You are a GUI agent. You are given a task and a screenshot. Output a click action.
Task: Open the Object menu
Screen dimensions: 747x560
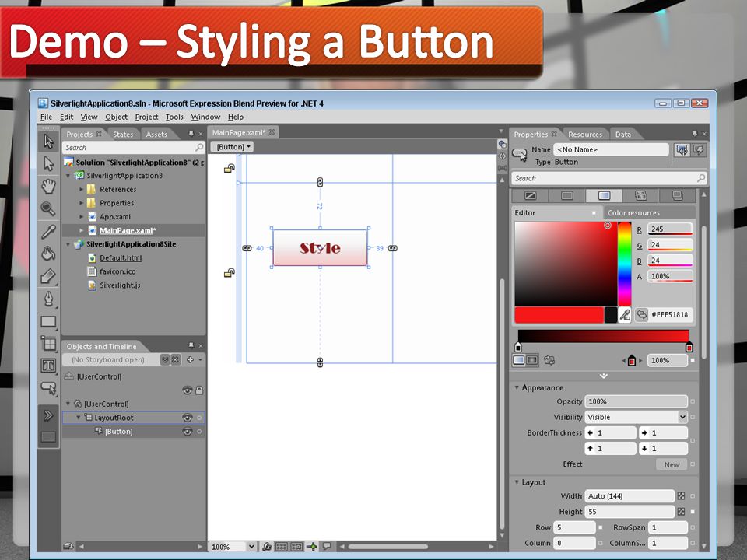pos(116,117)
